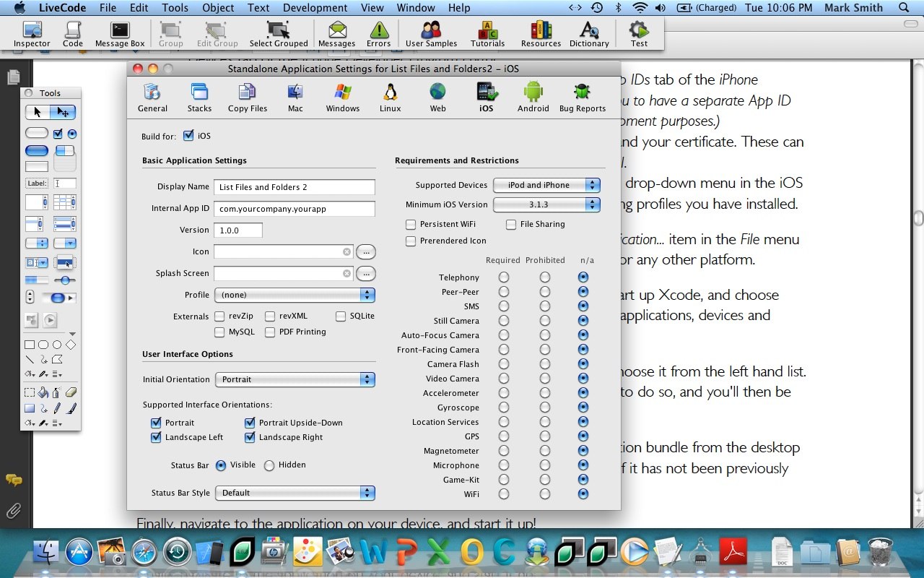Open the Supported Devices dropdown
This screenshot has width=924, height=578.
546,185
